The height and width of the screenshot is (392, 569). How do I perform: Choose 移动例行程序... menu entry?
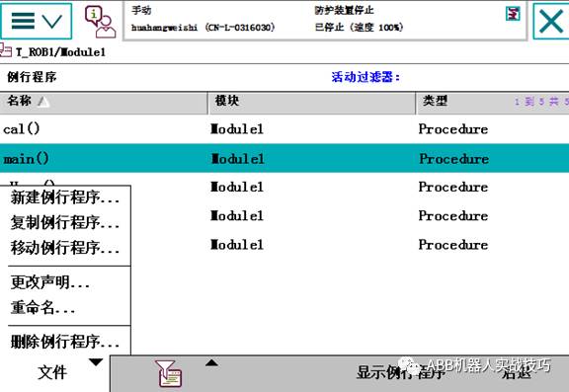click(x=65, y=248)
